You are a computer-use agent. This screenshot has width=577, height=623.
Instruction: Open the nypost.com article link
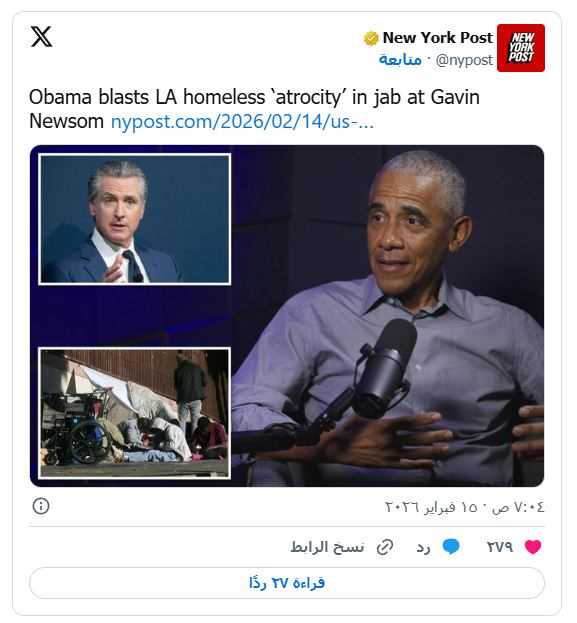242,122
